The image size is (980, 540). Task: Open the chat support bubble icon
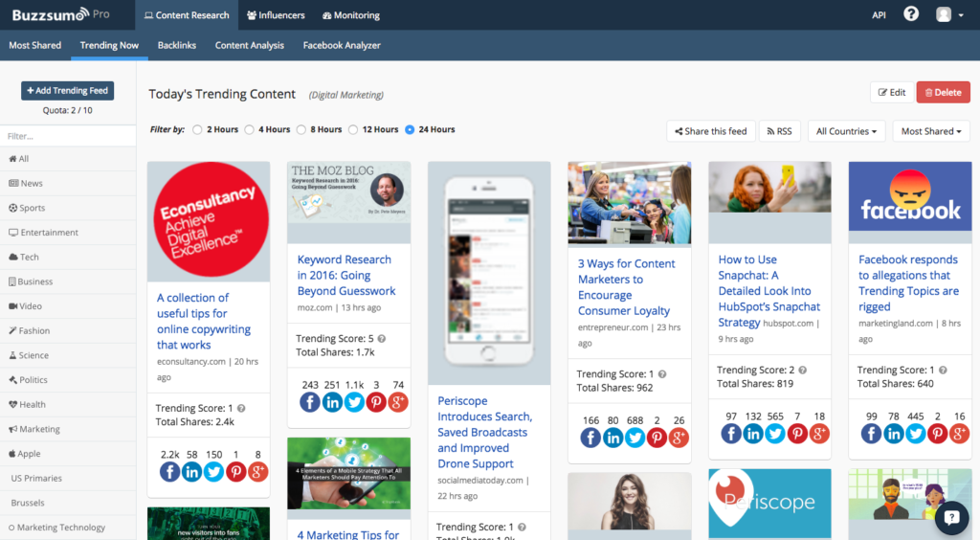tap(951, 517)
